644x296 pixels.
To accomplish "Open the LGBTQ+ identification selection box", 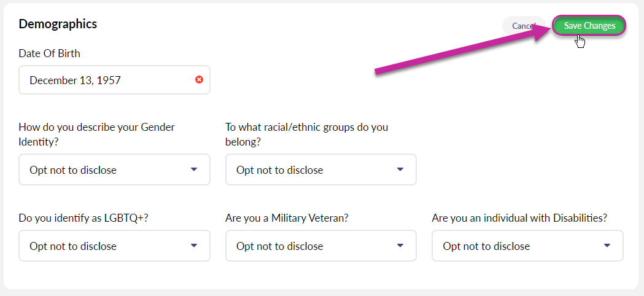I will pyautogui.click(x=115, y=246).
